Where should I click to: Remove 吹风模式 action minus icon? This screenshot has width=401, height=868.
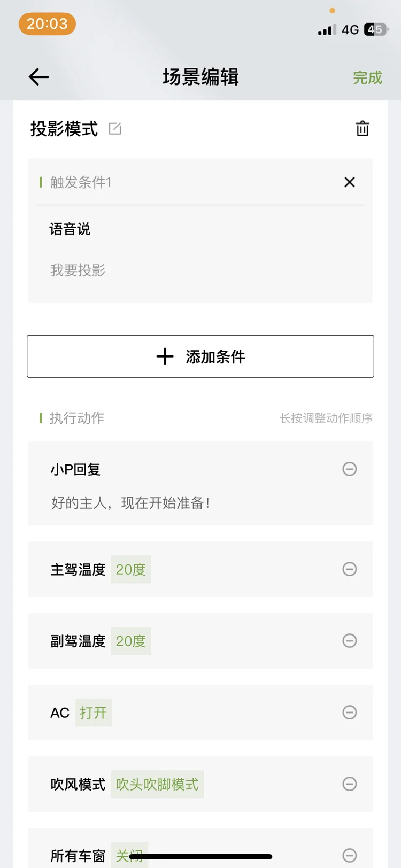[350, 784]
